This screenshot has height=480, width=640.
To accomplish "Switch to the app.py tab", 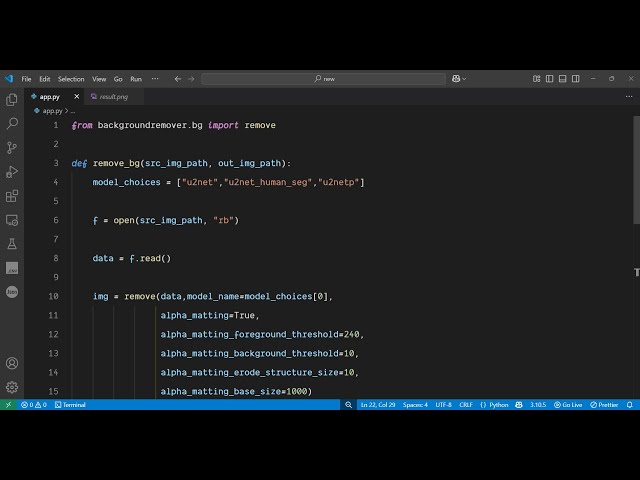I will click(49, 97).
